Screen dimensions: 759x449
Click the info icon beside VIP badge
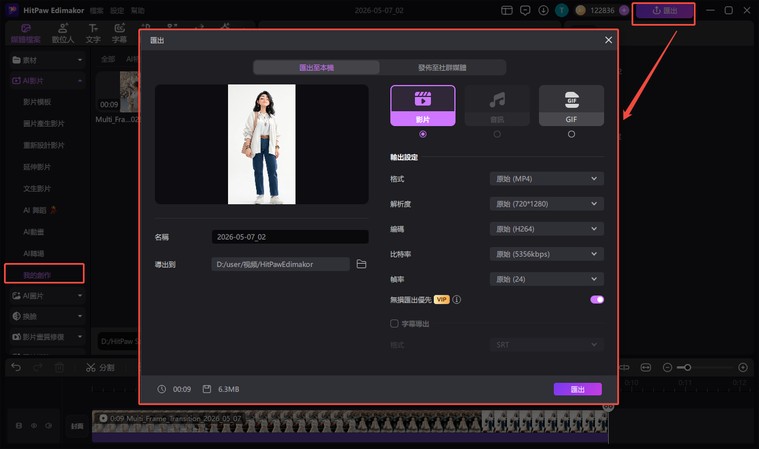click(x=456, y=299)
